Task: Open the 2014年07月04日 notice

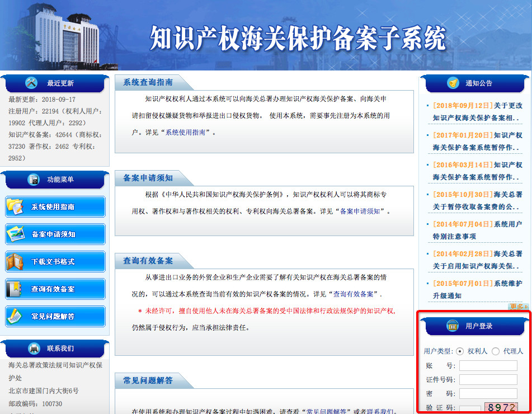Action: (x=477, y=230)
